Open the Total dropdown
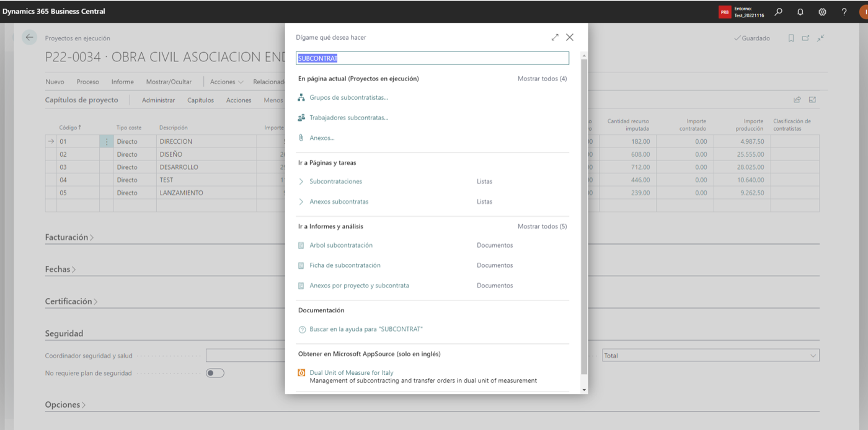Viewport: 868px width, 430px height. tap(711, 356)
